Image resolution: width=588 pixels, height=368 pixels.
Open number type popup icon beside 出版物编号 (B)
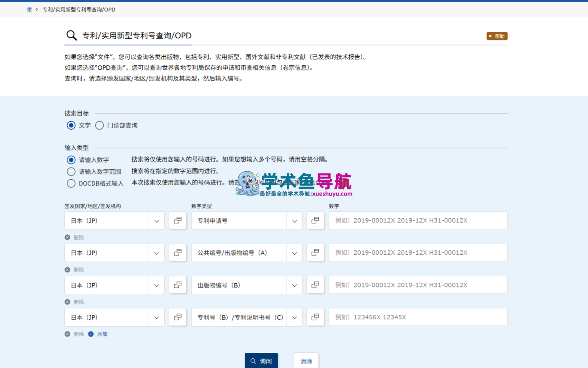(315, 285)
